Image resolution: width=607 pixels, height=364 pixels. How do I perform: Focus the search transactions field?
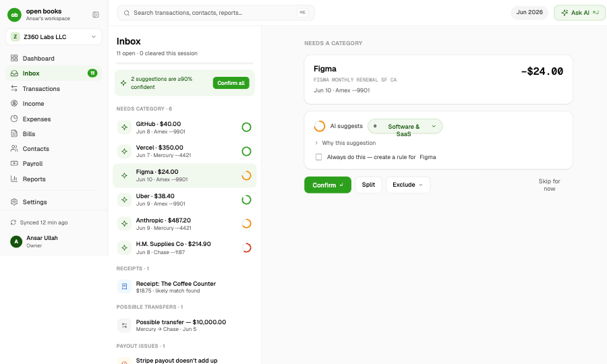(216, 13)
